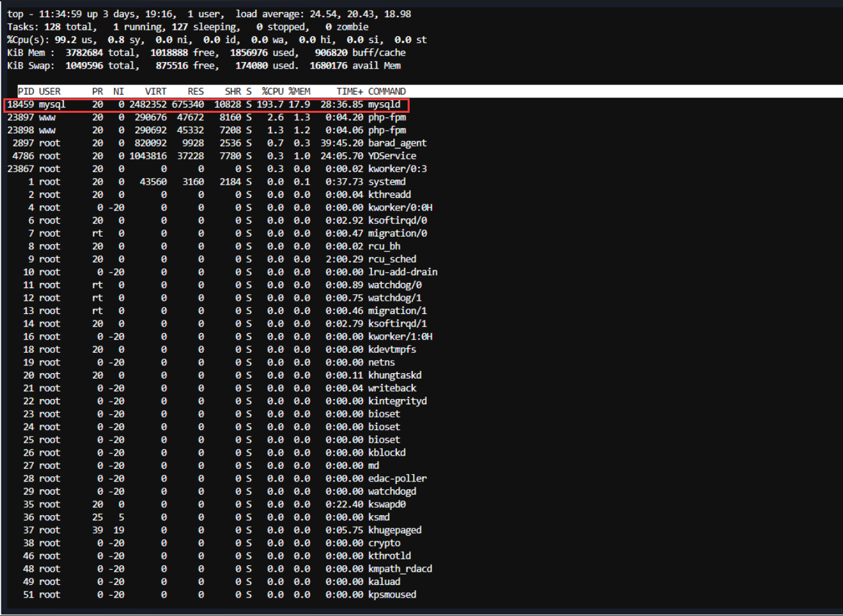Click the TIME+ column header
This screenshot has height=616, width=843.
point(350,91)
